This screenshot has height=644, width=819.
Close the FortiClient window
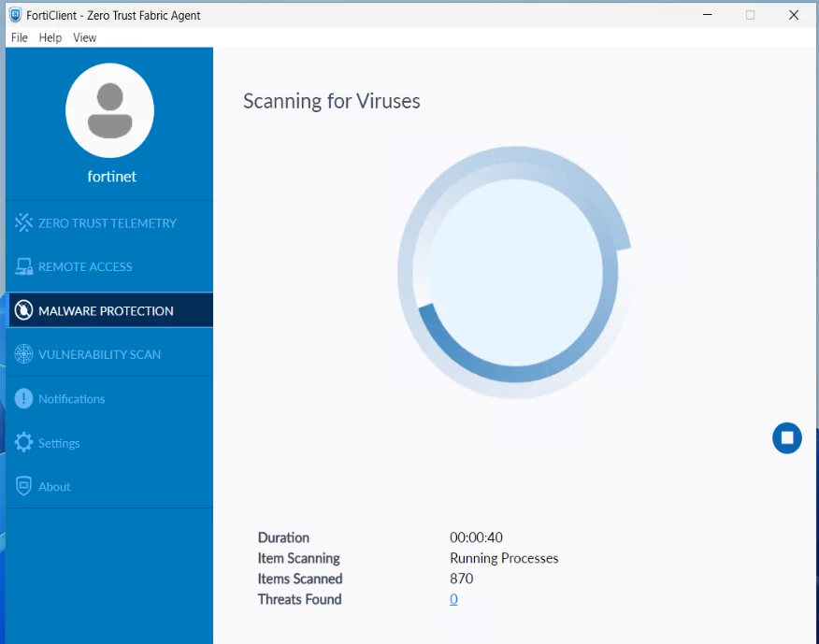pyautogui.click(x=794, y=15)
